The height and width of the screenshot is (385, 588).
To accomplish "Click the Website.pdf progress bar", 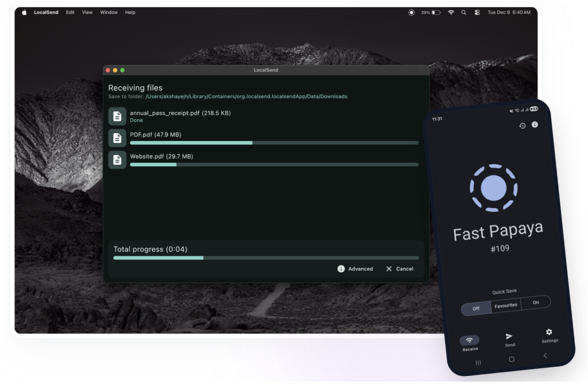I will pyautogui.click(x=274, y=165).
